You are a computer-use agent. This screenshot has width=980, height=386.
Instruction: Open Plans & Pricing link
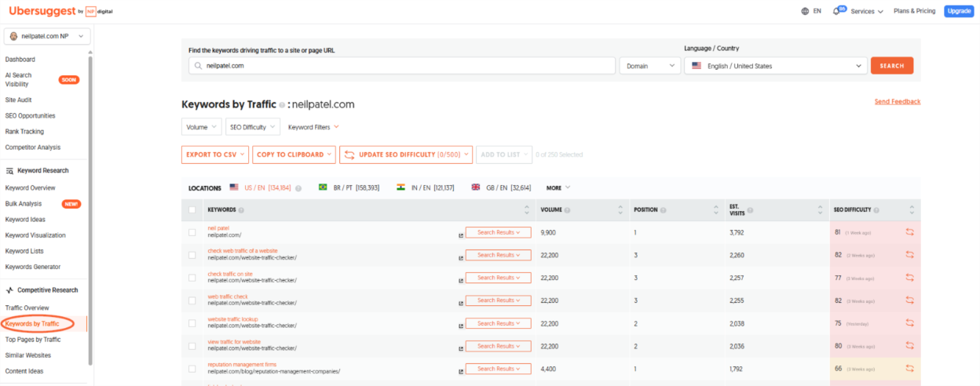[x=915, y=11]
